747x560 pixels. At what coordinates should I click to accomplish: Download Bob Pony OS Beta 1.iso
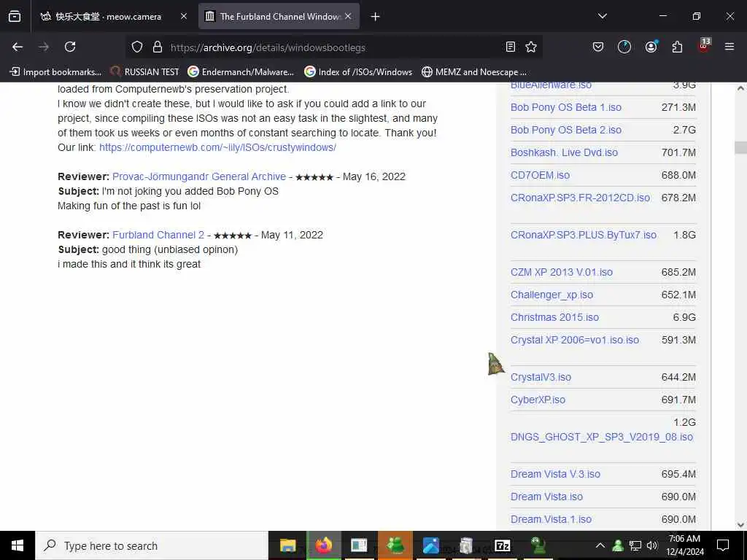[566, 108]
